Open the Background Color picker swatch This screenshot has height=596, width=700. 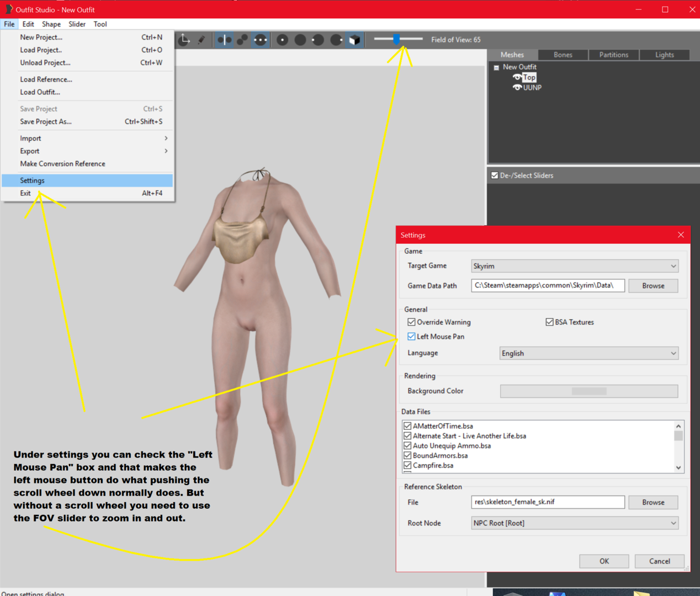[x=589, y=391]
